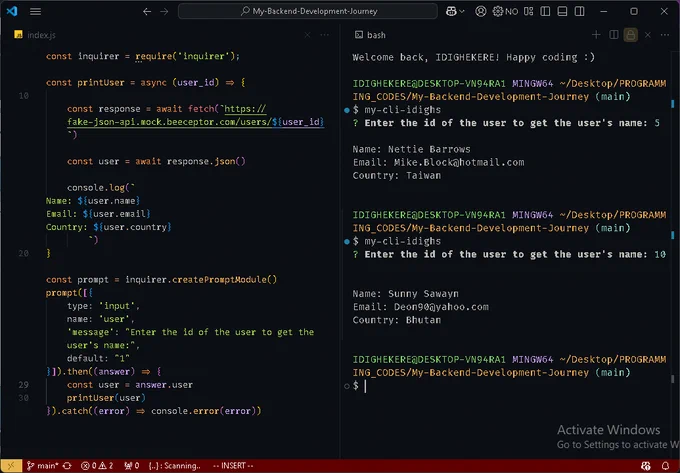Click 'Email: Mike.Block@hotmail.com' in terminal
The height and width of the screenshot is (473, 680).
pyautogui.click(x=438, y=163)
